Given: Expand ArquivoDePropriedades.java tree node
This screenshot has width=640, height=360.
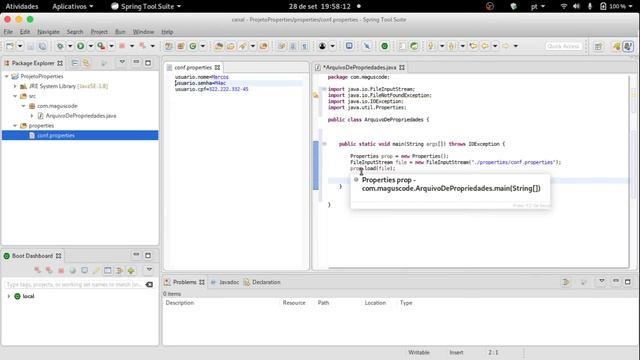Looking at the screenshot, I should click(32, 116).
